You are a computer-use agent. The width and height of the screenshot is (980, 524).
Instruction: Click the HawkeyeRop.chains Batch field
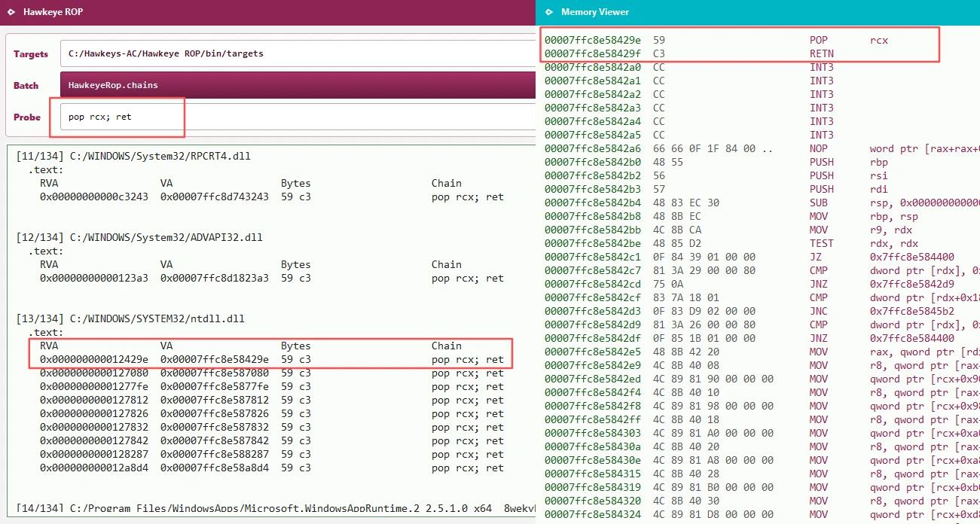coord(298,85)
